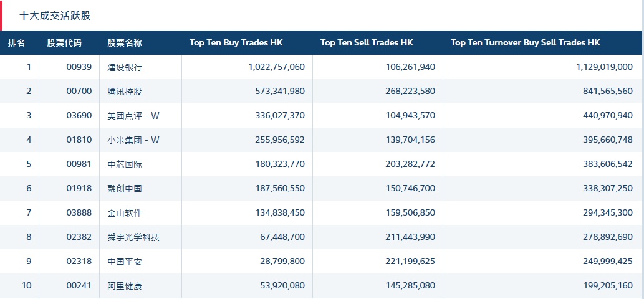644x299 pixels.
Task: Click stock code 01918
Action: coord(79,189)
